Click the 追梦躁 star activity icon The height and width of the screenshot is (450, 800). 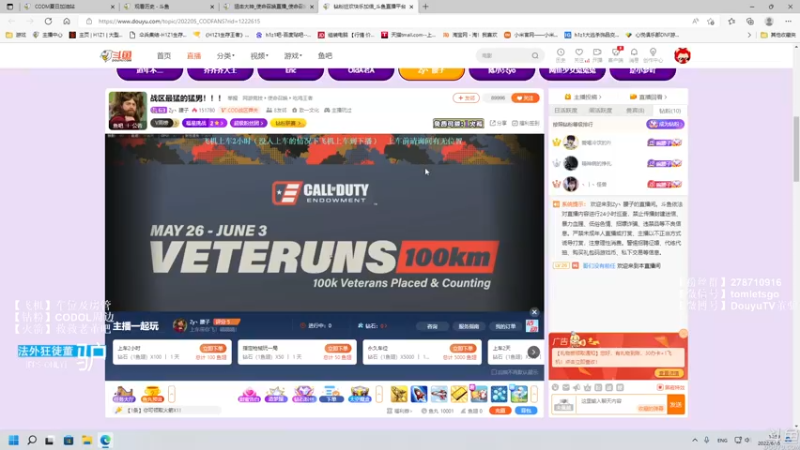276,394
